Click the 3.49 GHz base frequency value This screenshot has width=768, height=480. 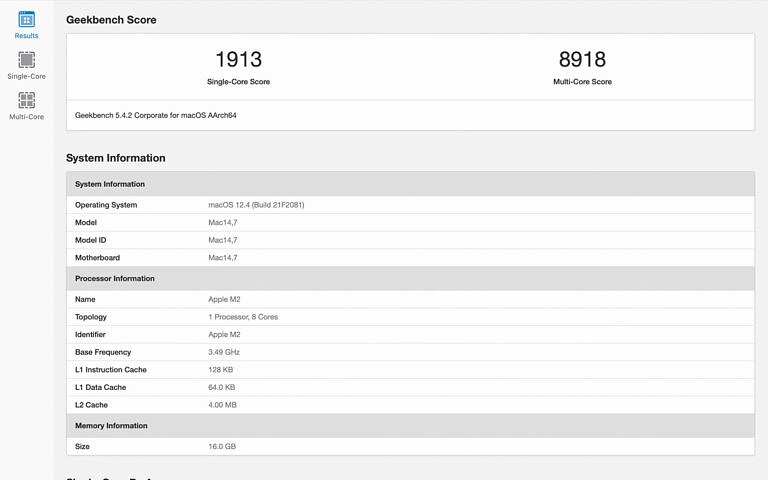224,352
